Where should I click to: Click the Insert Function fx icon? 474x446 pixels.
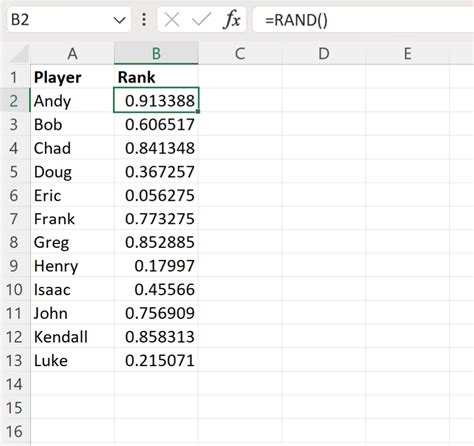(x=232, y=20)
